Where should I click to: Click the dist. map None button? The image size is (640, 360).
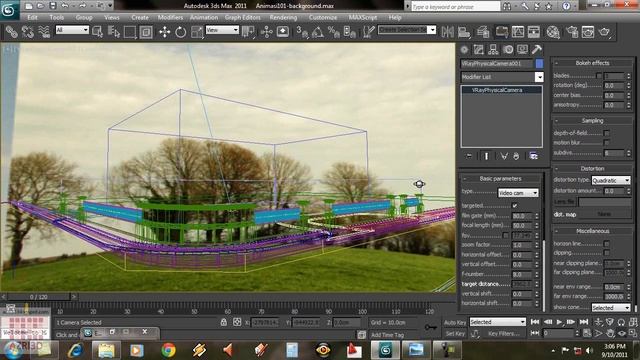tap(604, 214)
